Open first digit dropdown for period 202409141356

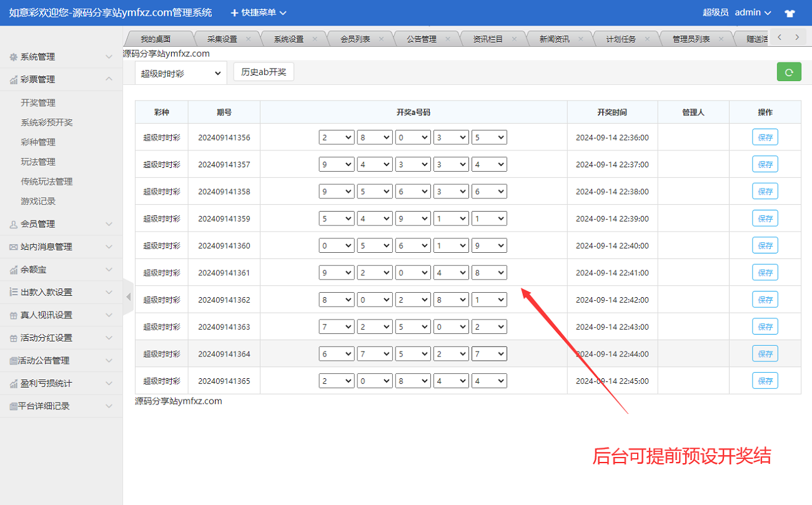[x=336, y=137]
